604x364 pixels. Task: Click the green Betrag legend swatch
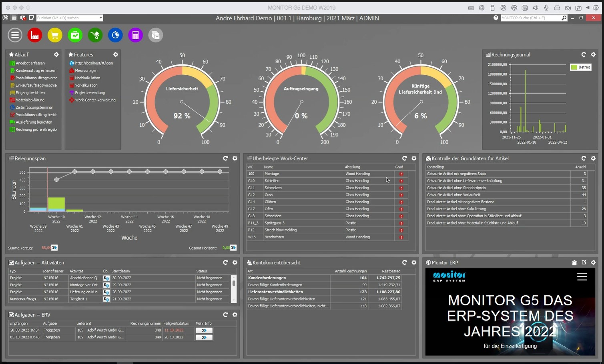tap(574, 67)
